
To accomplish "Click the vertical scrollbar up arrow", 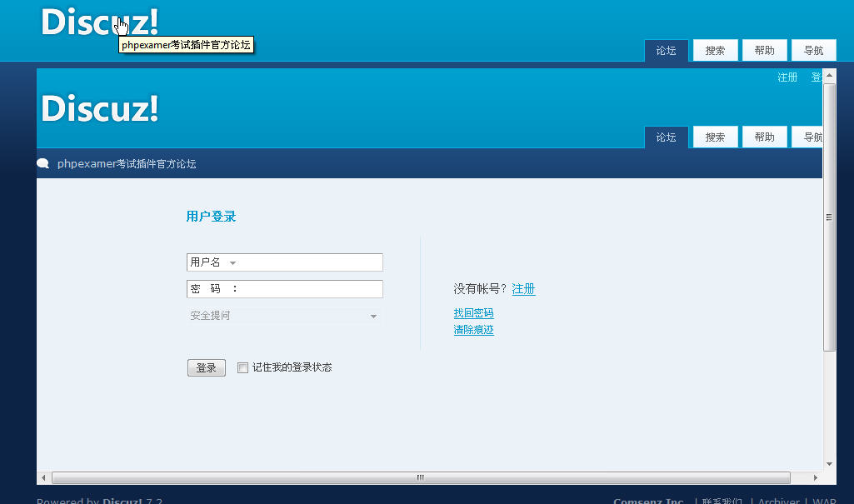I will (829, 75).
